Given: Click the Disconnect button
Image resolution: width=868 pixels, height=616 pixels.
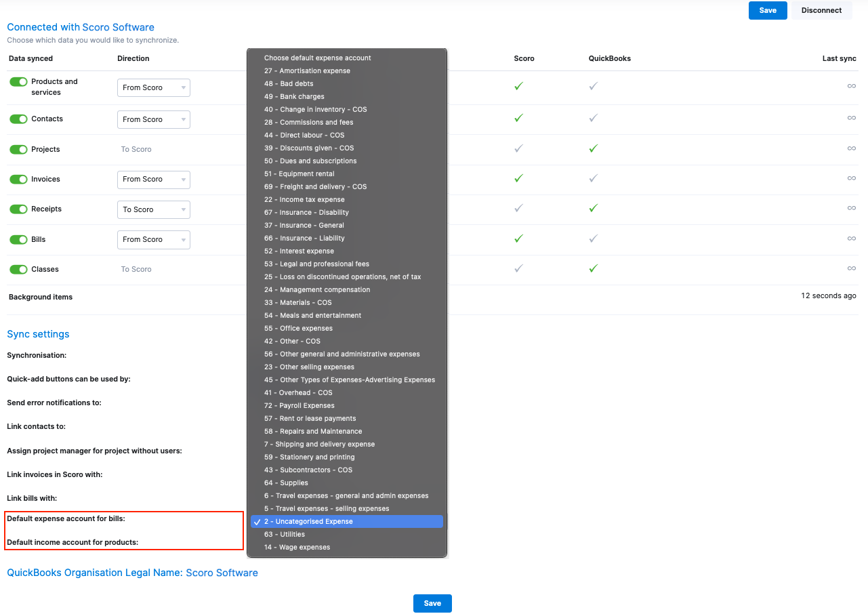Looking at the screenshot, I should [821, 10].
